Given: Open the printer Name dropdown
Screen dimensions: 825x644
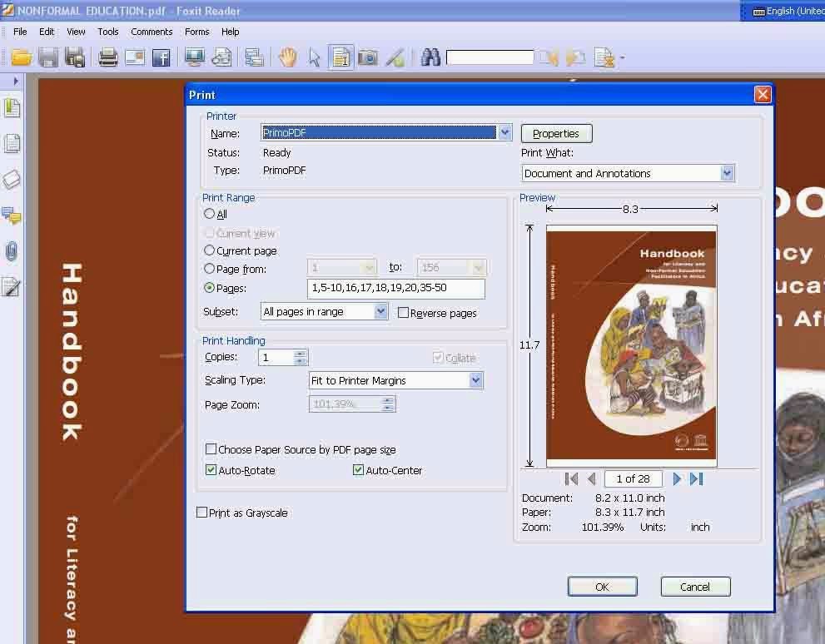Looking at the screenshot, I should (504, 132).
